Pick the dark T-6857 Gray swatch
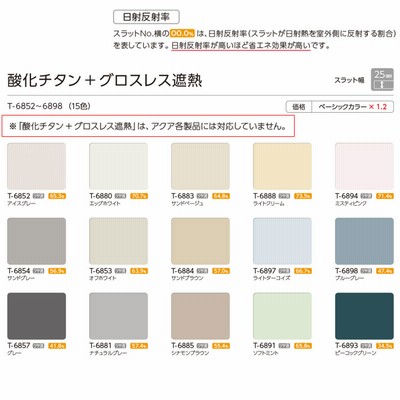The image size is (400, 400). [x=36, y=316]
